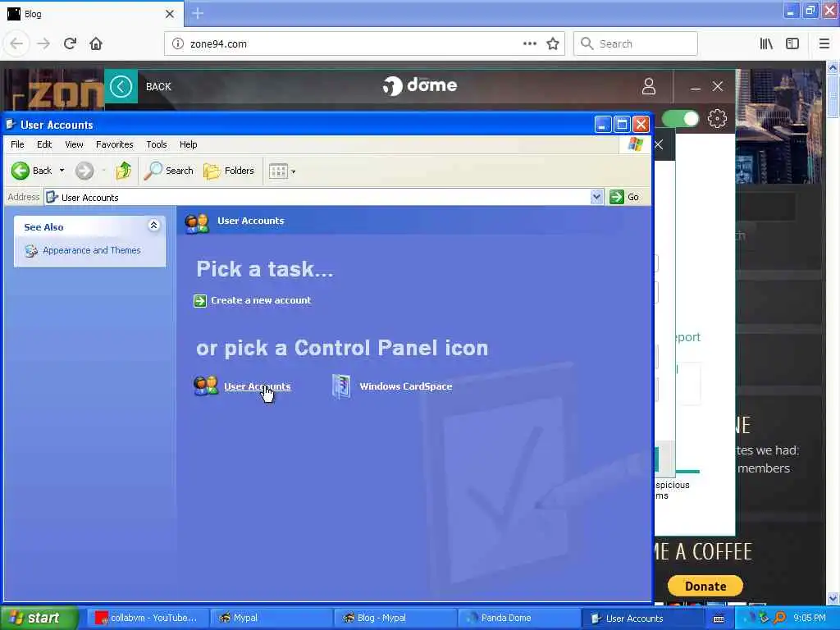Open browser hamburger menu
The height and width of the screenshot is (630, 840).
(824, 43)
